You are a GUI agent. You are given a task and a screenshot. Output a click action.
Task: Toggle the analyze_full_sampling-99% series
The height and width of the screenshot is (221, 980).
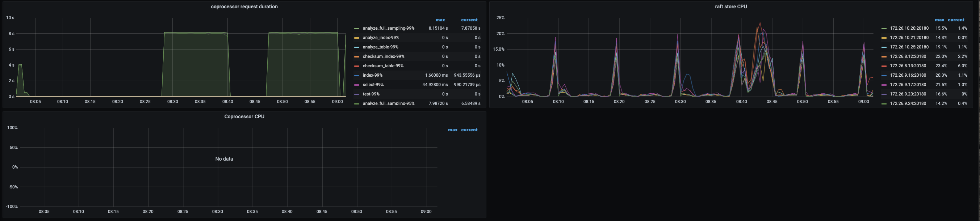click(x=388, y=28)
